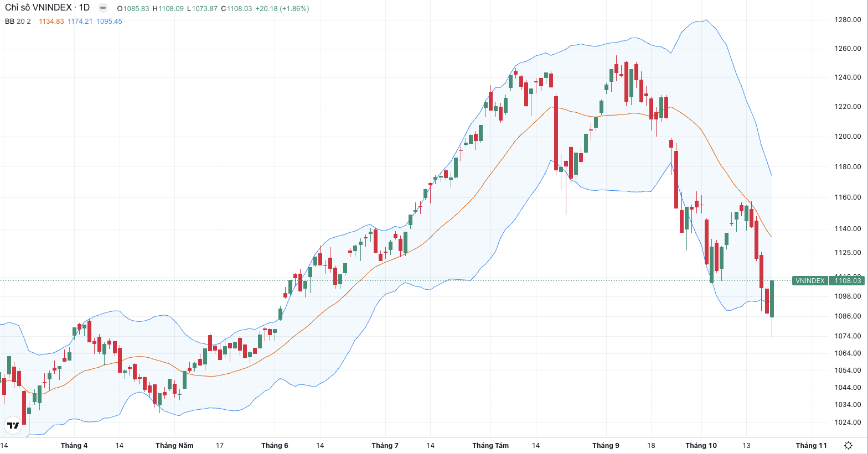Click the open value O1085.83
Image resolution: width=868 pixels, height=454 pixels.
(133, 9)
